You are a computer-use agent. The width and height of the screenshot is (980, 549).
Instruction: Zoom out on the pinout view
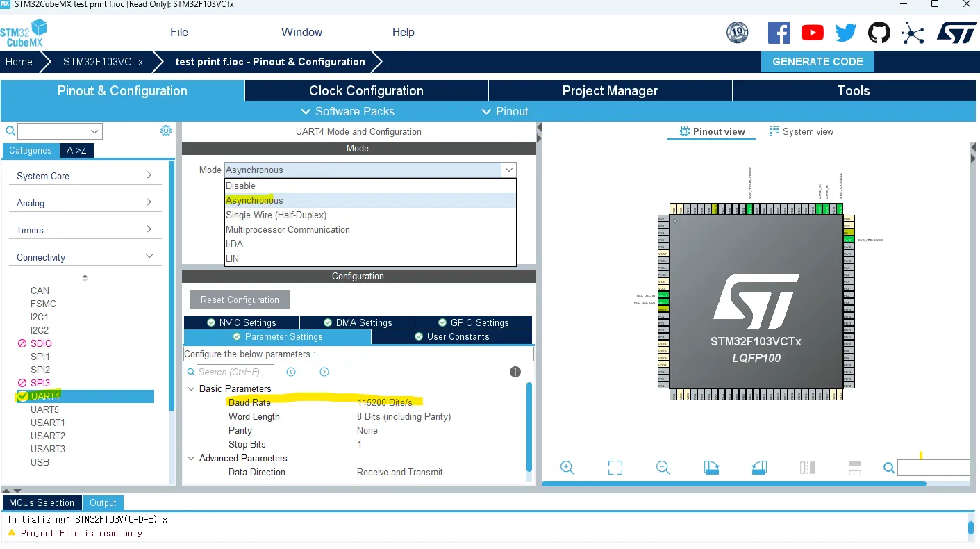[663, 468]
